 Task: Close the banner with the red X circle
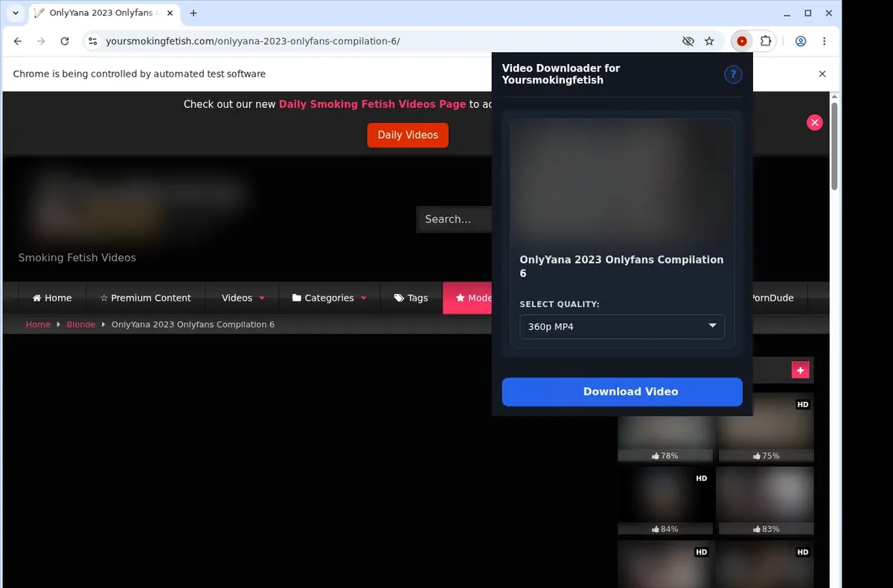pyautogui.click(x=815, y=123)
